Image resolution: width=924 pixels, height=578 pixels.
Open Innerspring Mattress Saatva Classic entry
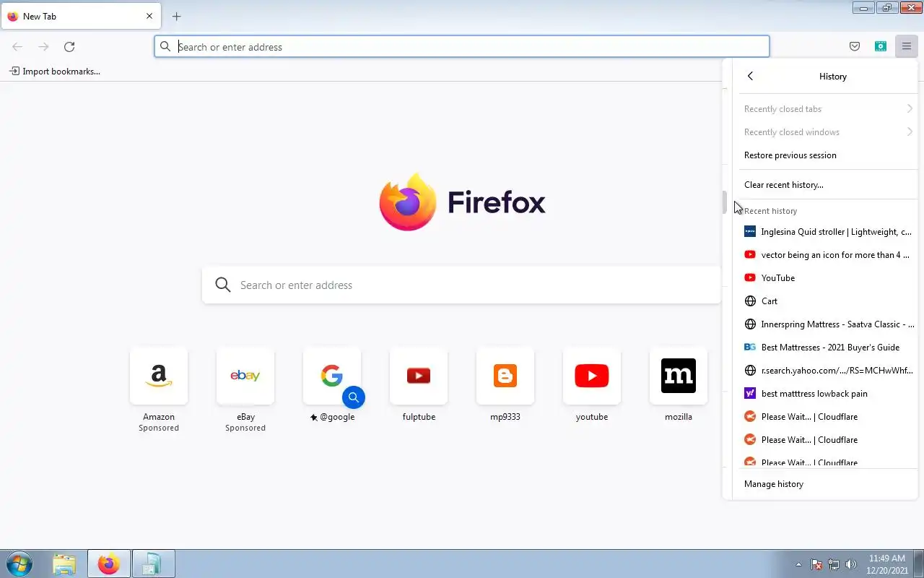click(x=827, y=324)
